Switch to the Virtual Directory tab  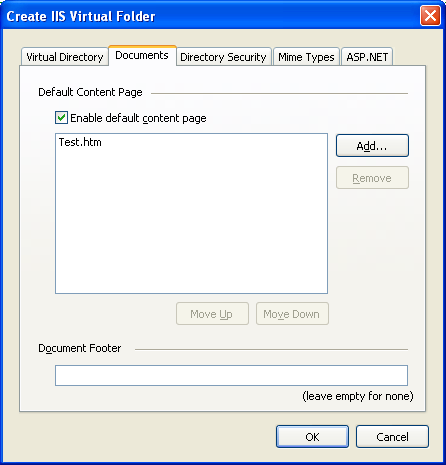click(x=65, y=57)
